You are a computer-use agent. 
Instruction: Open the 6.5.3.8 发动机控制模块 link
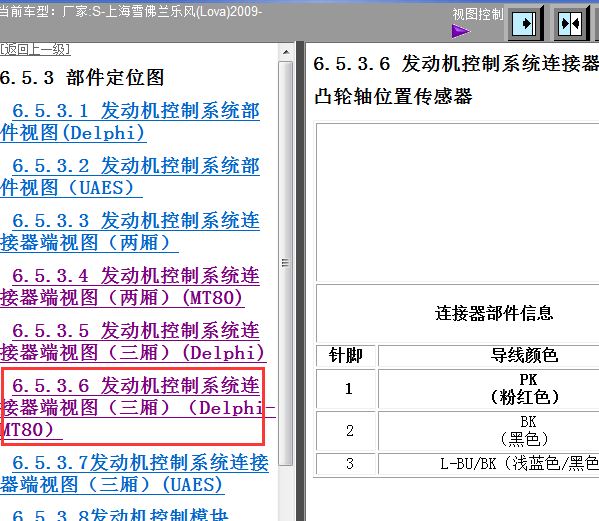point(120,515)
